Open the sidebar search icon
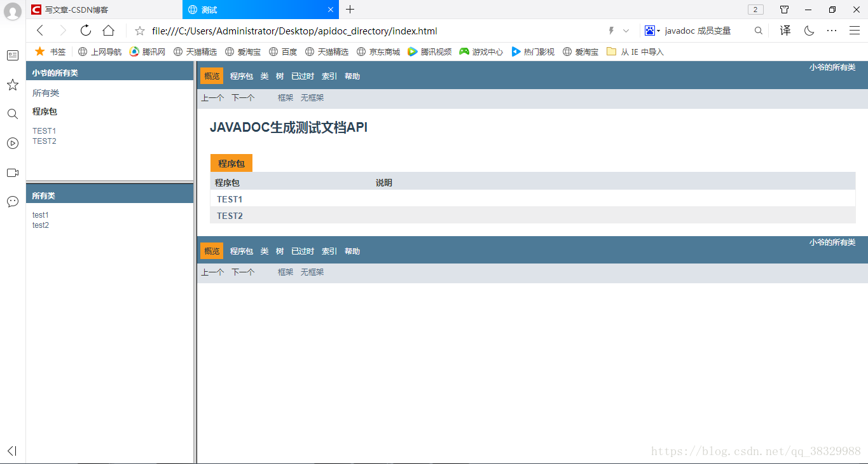Image resolution: width=868 pixels, height=464 pixels. click(x=13, y=114)
